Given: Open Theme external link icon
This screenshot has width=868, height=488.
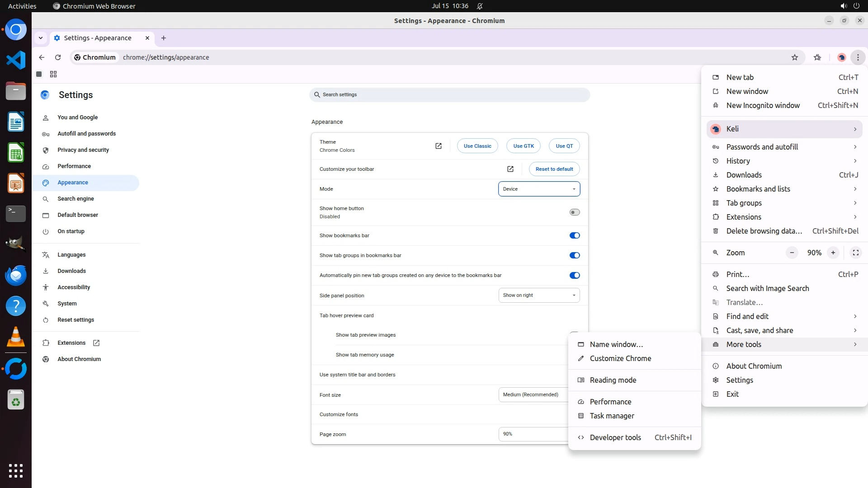Looking at the screenshot, I should [438, 146].
